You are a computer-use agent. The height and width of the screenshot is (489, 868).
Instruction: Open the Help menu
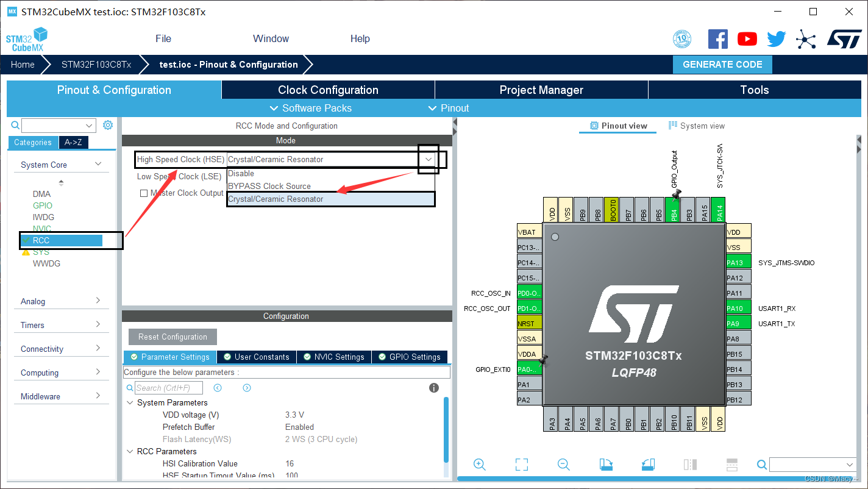pos(360,38)
